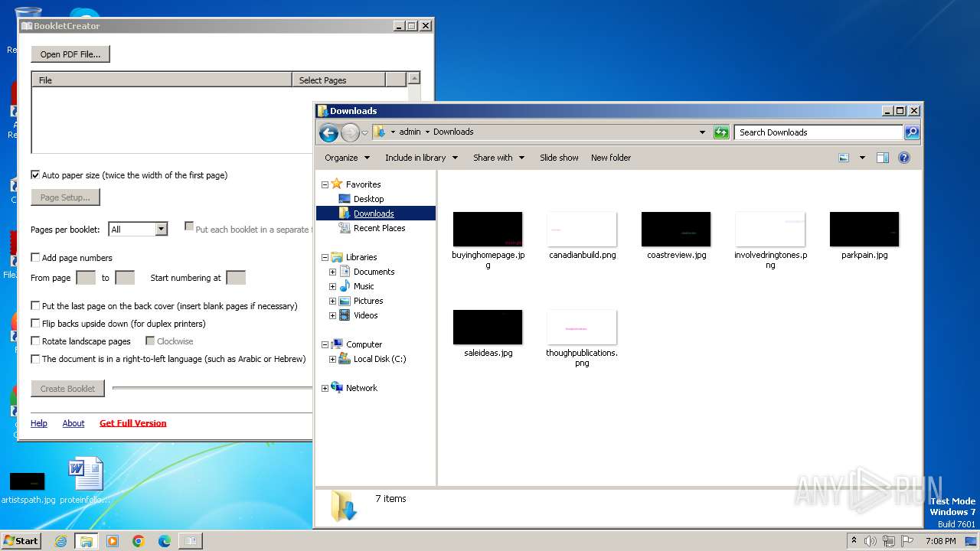Toggle the preview pane icon
Viewport: 980px width, 551px height.
click(x=882, y=158)
